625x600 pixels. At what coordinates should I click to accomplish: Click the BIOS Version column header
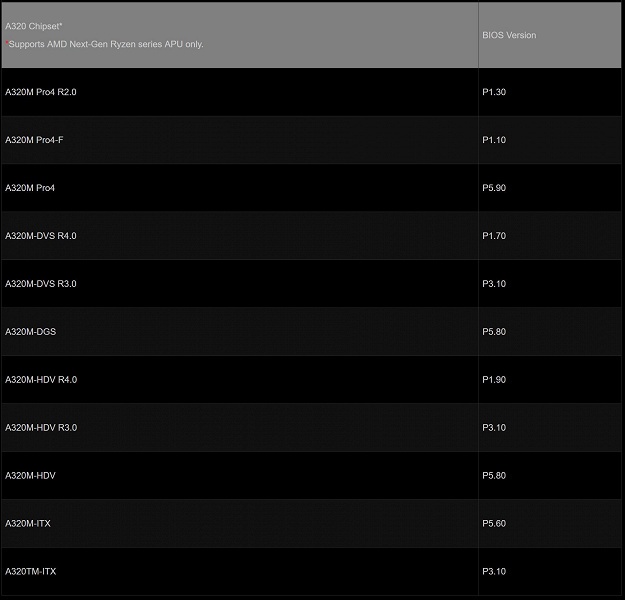coord(509,36)
